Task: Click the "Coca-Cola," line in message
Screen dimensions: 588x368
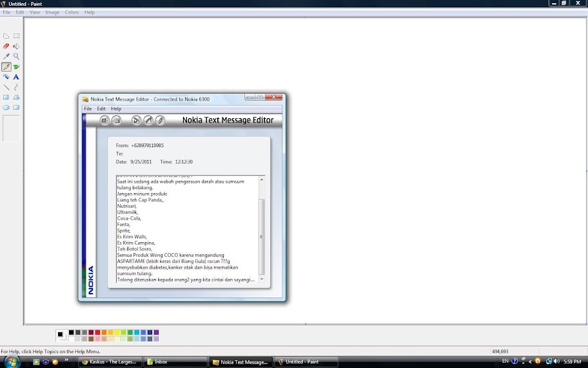Action: (x=129, y=218)
